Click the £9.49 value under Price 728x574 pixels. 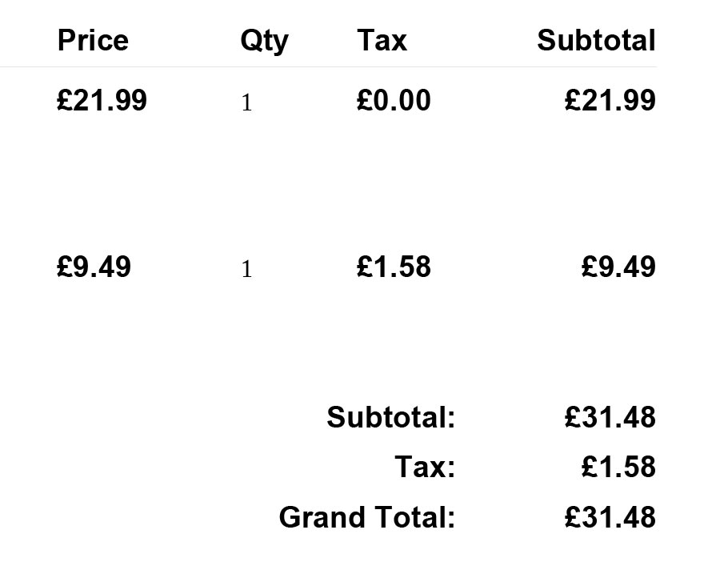coord(94,267)
